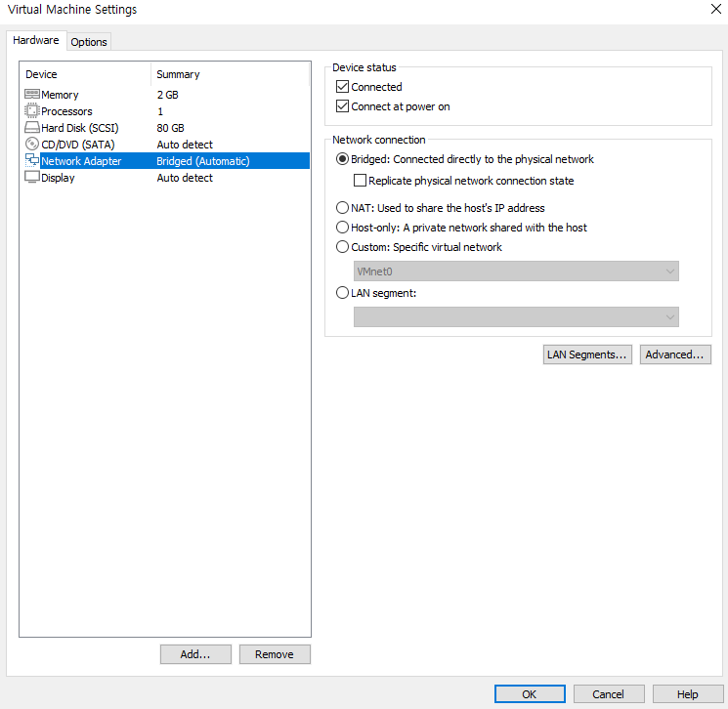Select the Display row label
The width and height of the screenshot is (728, 709).
coord(58,178)
